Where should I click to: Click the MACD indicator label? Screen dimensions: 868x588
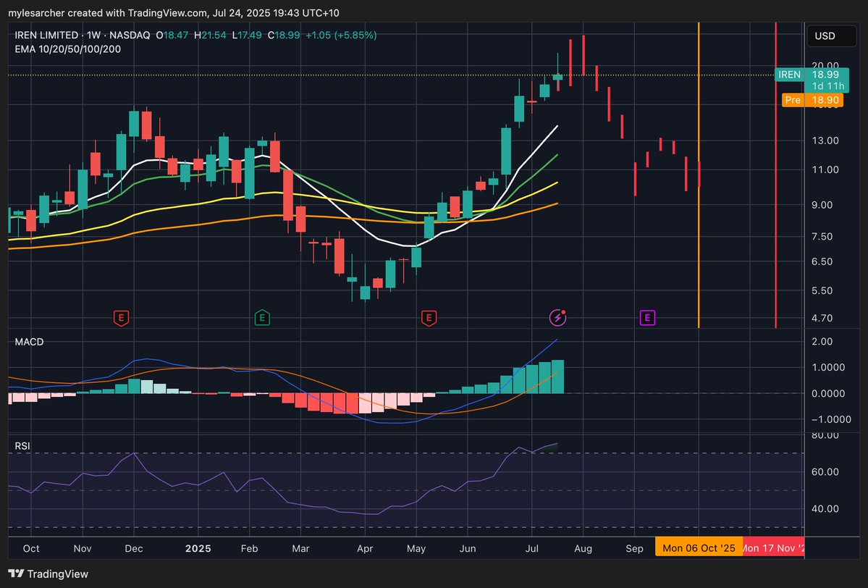[30, 343]
